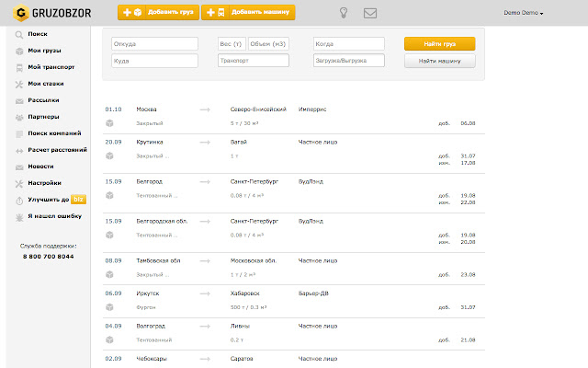Viewport: 588px width, 368px height.
Task: Click the tools icon beside Мои ставки
Action: coord(19,84)
